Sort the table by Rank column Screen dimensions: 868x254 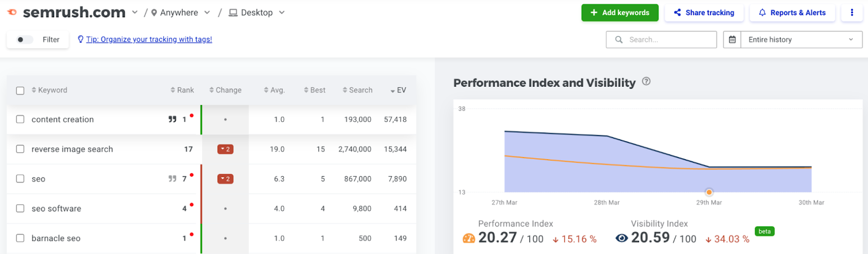tap(182, 90)
